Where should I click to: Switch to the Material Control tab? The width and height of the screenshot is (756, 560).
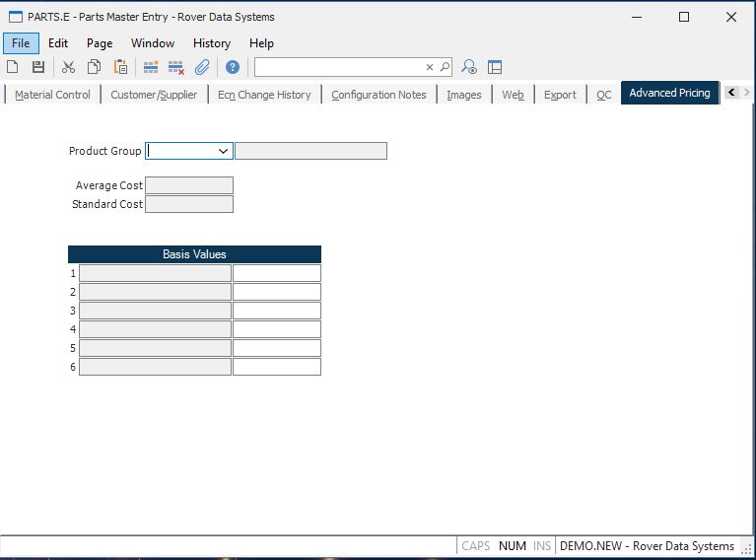[52, 95]
